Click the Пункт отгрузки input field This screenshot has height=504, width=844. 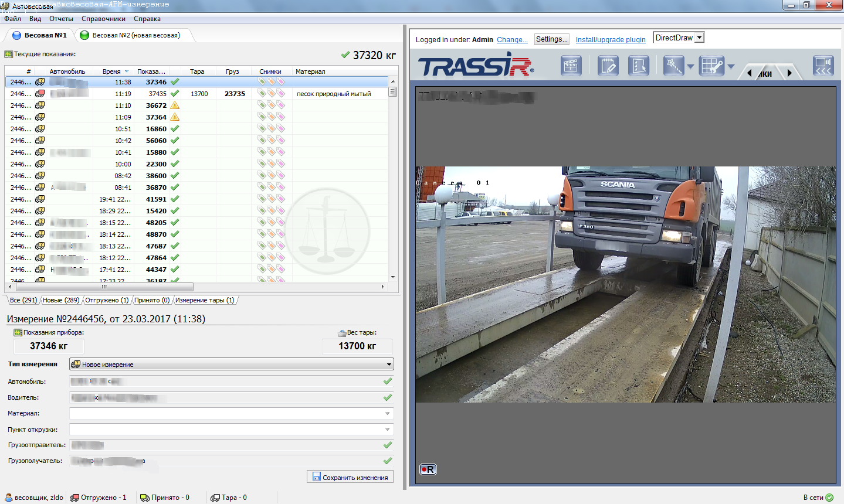click(226, 430)
